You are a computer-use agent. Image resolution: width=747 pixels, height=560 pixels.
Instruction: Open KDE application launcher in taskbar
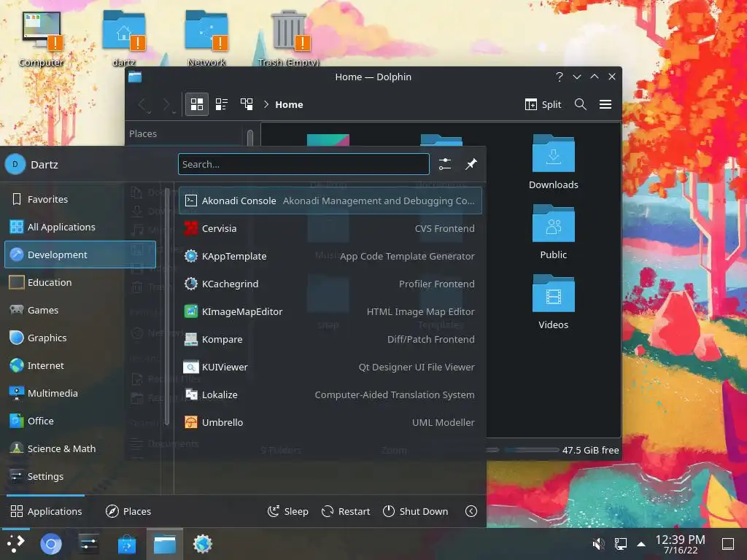click(x=16, y=544)
